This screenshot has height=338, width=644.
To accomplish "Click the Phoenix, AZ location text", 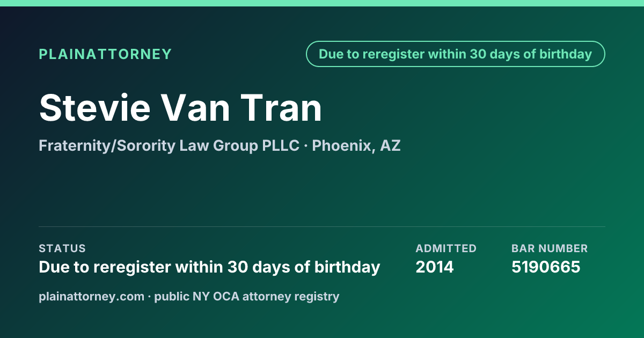I will pos(356,145).
